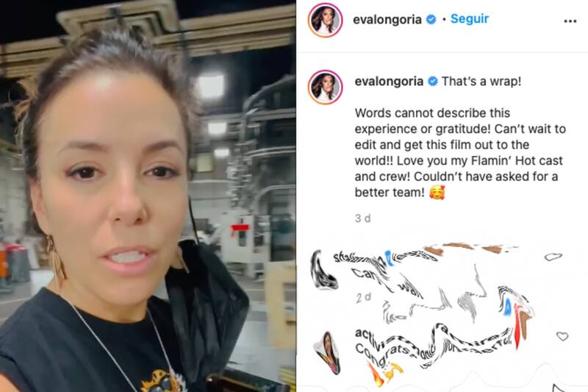Click the smiling hearts emoji in caption
Viewport: 588px width, 392px height.
tap(437, 193)
